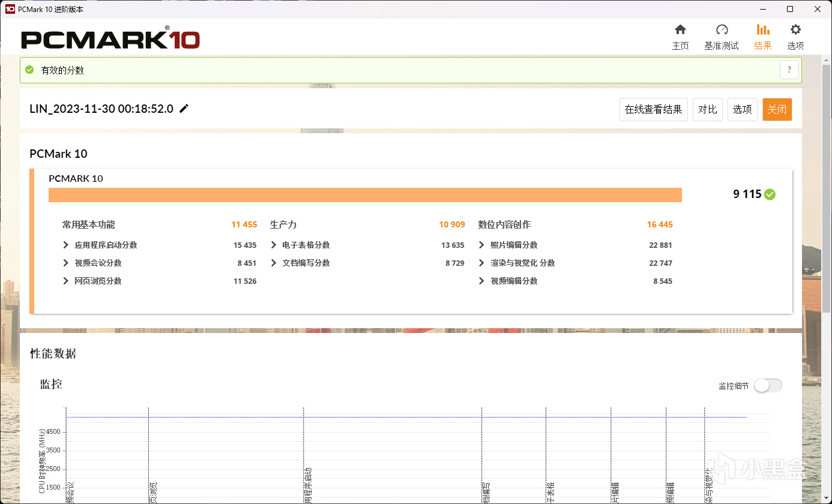Expand 网页浏览分数 details

(x=65, y=281)
